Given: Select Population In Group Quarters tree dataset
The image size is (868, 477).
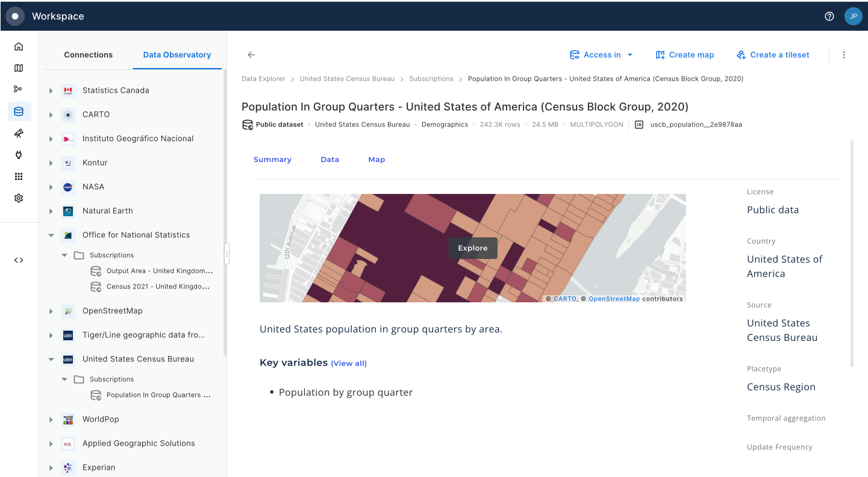Looking at the screenshot, I should tap(152, 395).
